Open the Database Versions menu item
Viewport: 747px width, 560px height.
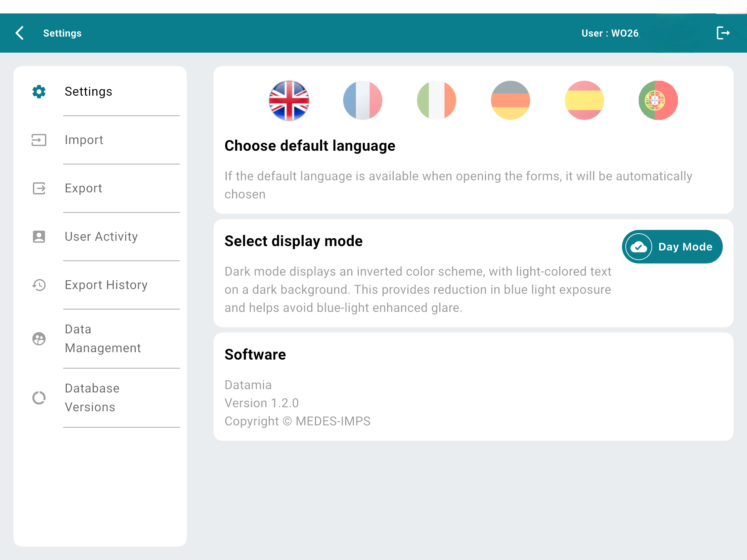point(92,398)
